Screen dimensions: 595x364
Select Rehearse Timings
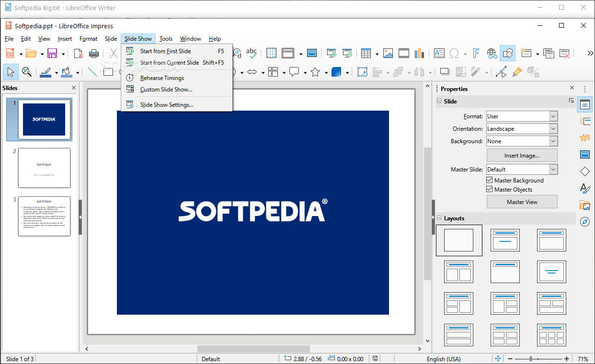177,78
